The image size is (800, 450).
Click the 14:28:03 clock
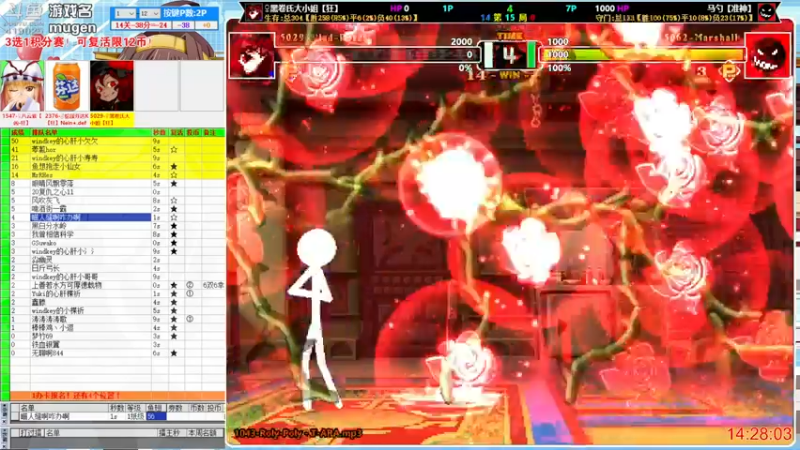[x=759, y=434]
